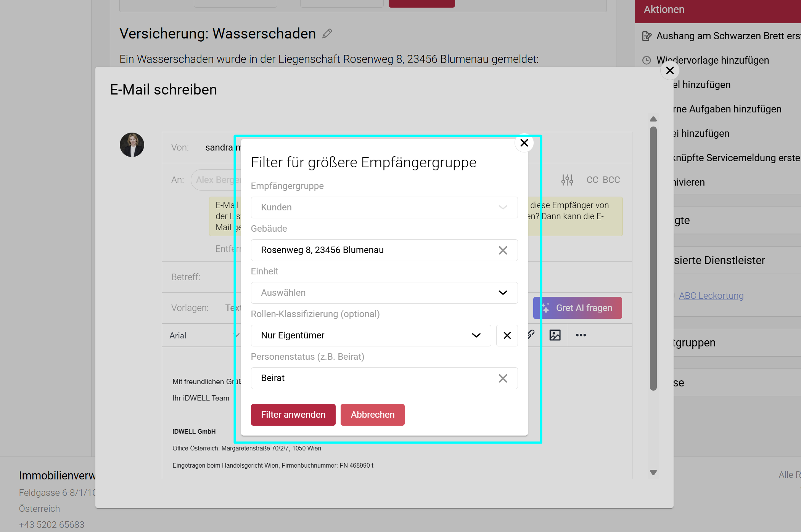This screenshot has height=532, width=801.
Task: Expand the Rollen-Klassifizierung dropdown
Action: 371,336
